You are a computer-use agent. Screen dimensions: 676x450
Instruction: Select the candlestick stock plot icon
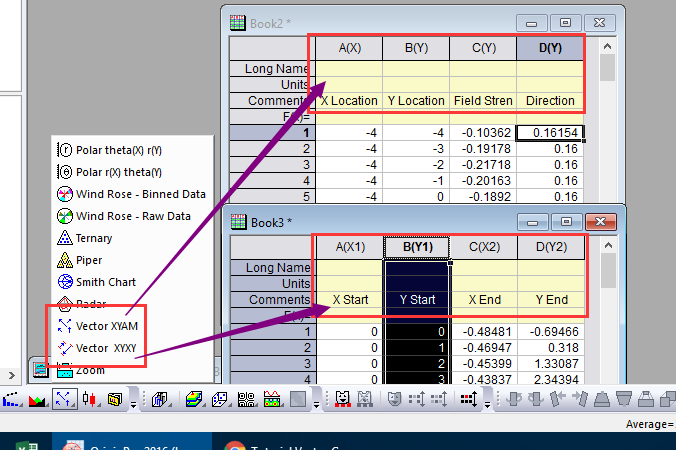pos(90,399)
